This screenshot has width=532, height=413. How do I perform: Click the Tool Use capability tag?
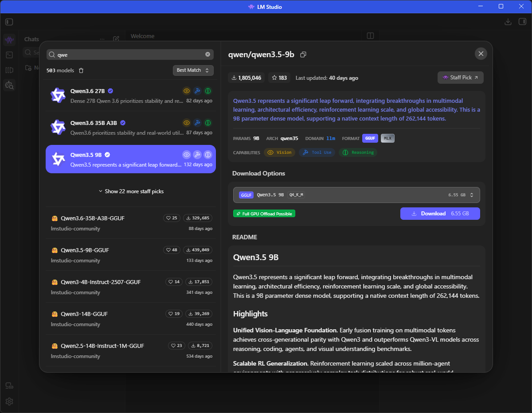(317, 152)
